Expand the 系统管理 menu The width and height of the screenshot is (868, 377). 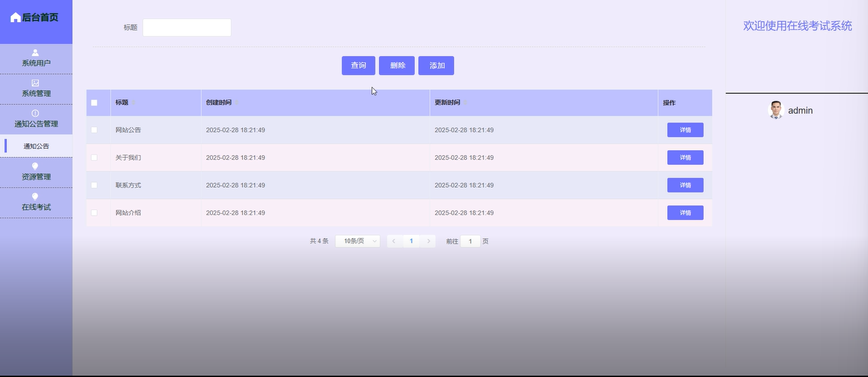coord(36,89)
